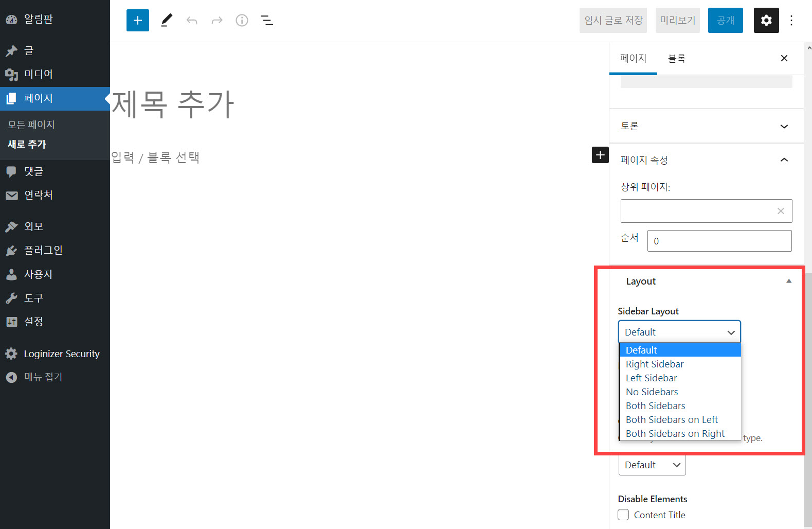Switch to the 페이지 tab in sidebar
This screenshot has width=812, height=529.
(x=633, y=58)
